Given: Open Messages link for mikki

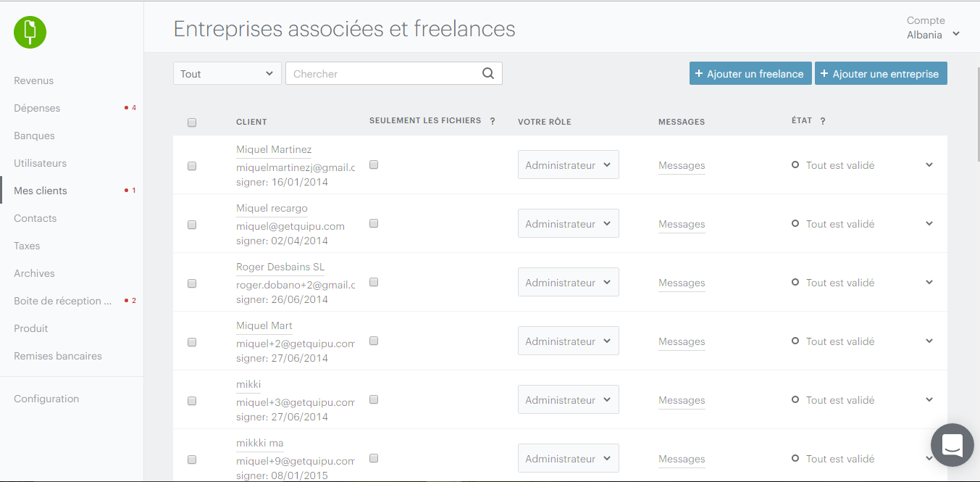Looking at the screenshot, I should tap(682, 400).
